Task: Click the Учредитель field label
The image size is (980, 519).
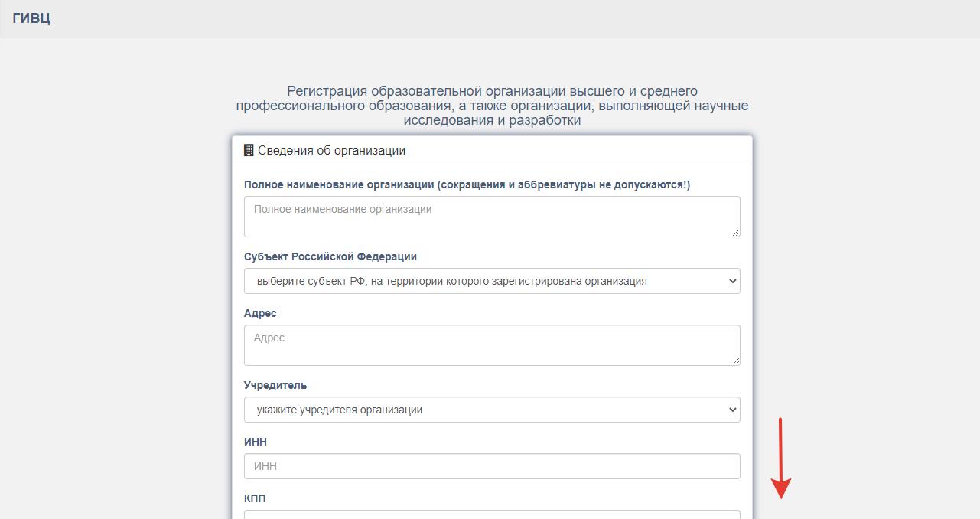Action: [x=275, y=385]
